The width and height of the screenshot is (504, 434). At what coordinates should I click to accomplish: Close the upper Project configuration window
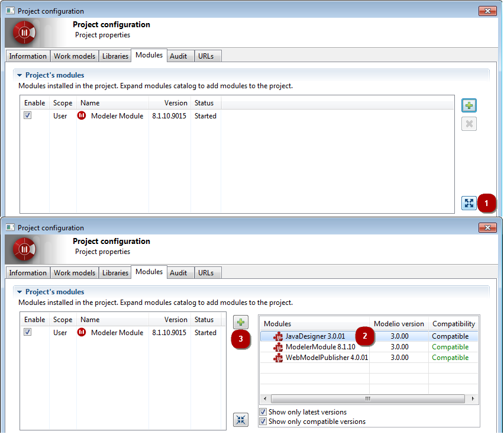click(x=488, y=11)
